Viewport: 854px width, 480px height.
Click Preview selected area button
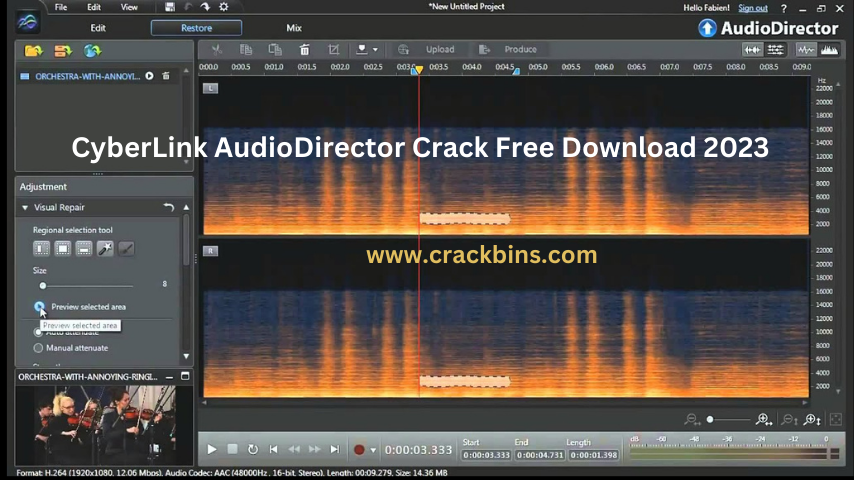click(39, 307)
